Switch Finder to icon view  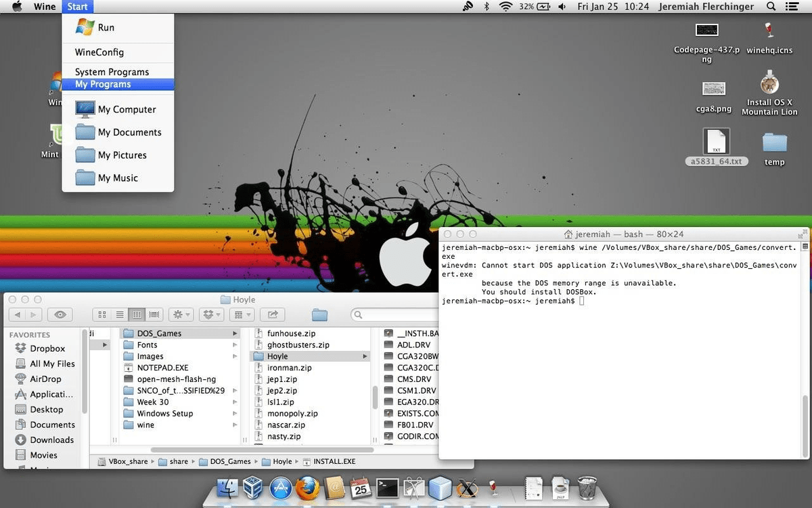103,314
